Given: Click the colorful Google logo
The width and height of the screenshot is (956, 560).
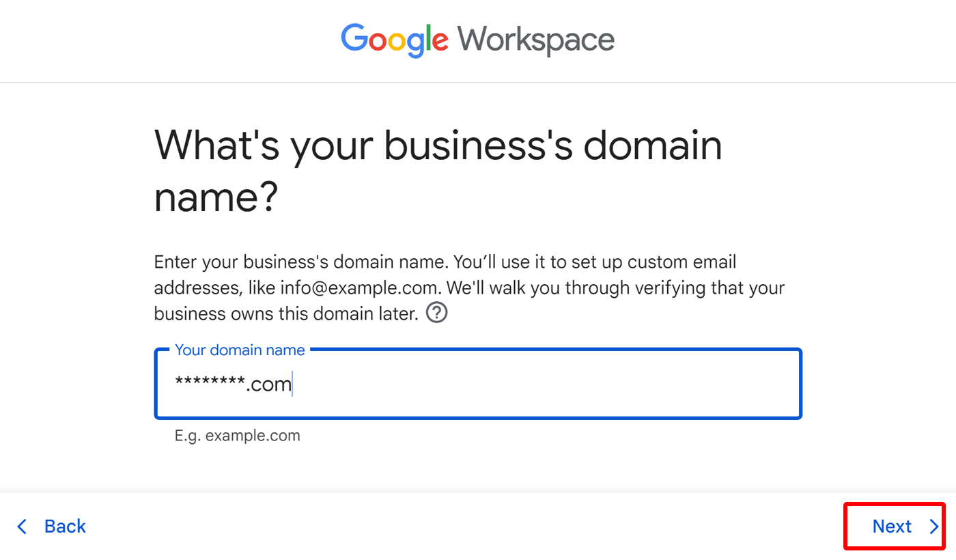Looking at the screenshot, I should coord(395,40).
